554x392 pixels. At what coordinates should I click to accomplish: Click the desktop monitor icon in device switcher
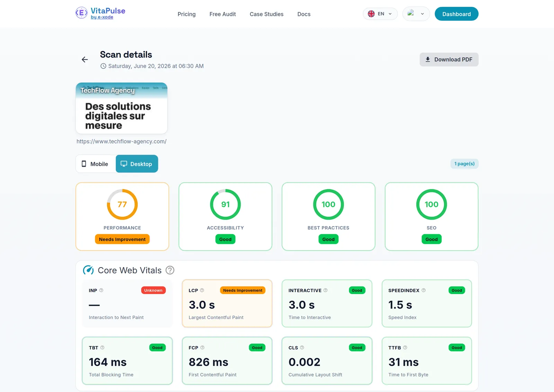pos(124,164)
